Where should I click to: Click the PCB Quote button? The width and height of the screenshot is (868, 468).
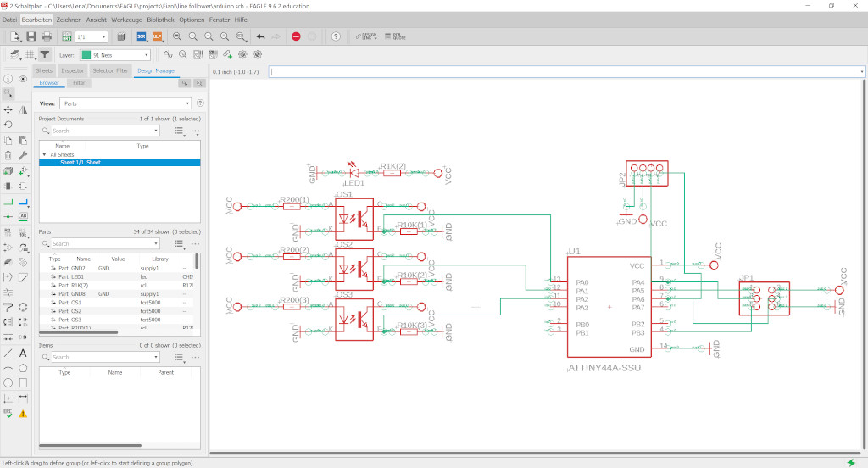(395, 36)
